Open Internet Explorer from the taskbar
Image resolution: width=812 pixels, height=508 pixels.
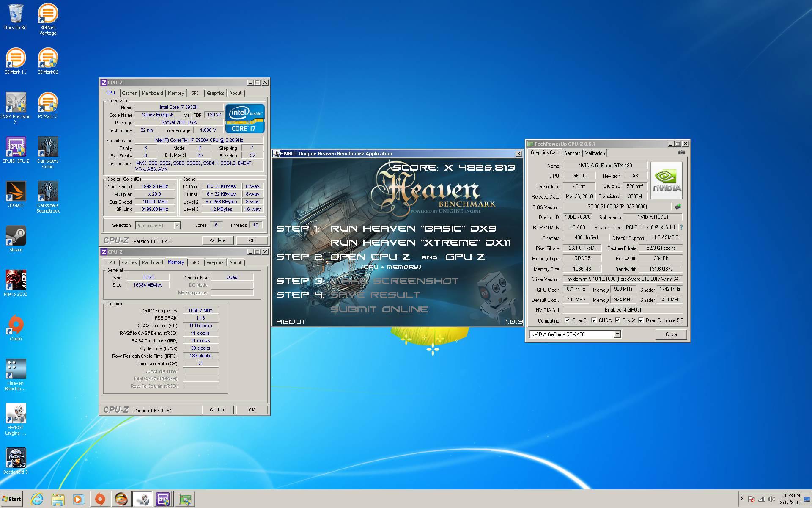pyautogui.click(x=37, y=499)
